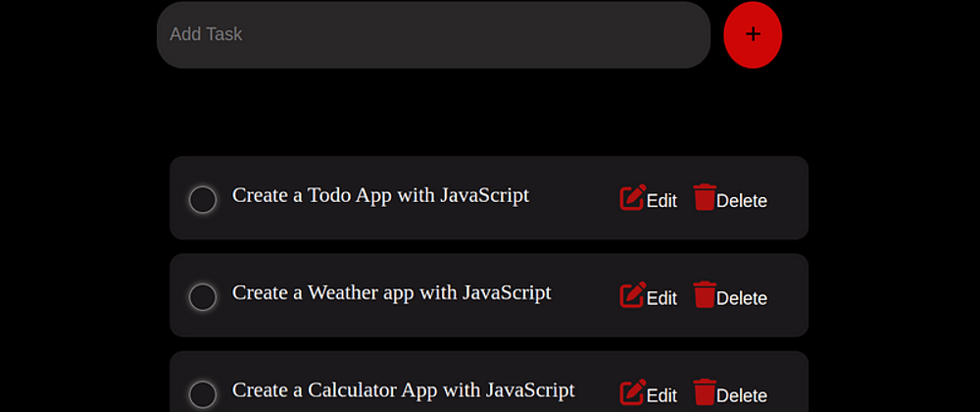Focus the Add Task input field
The height and width of the screenshot is (412, 980).
[x=433, y=34]
